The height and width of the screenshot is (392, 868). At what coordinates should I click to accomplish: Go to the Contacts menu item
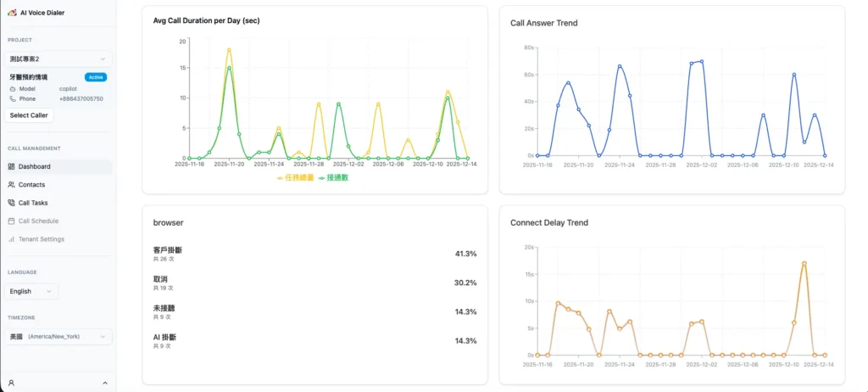[31, 185]
